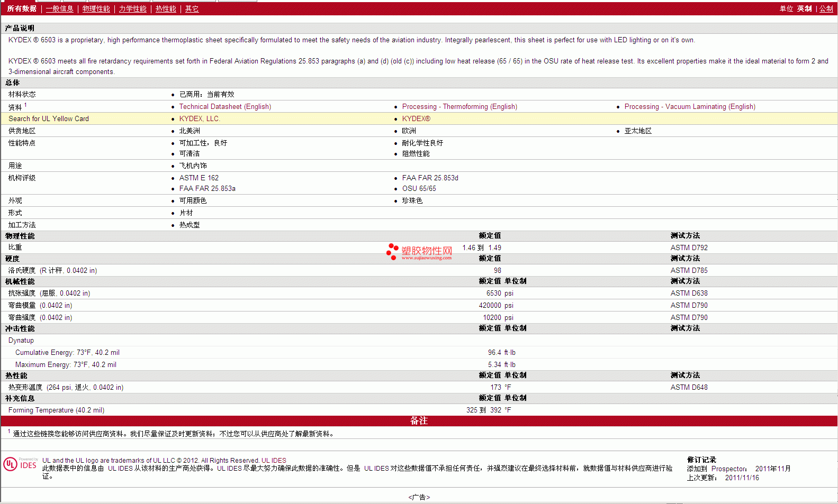838x504 pixels.
Task: Click 片材 form entry
Action: 186,213
